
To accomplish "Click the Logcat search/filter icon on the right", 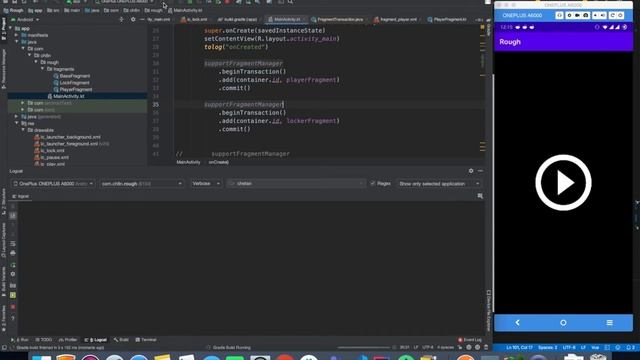I will pyautogui.click(x=480, y=196).
